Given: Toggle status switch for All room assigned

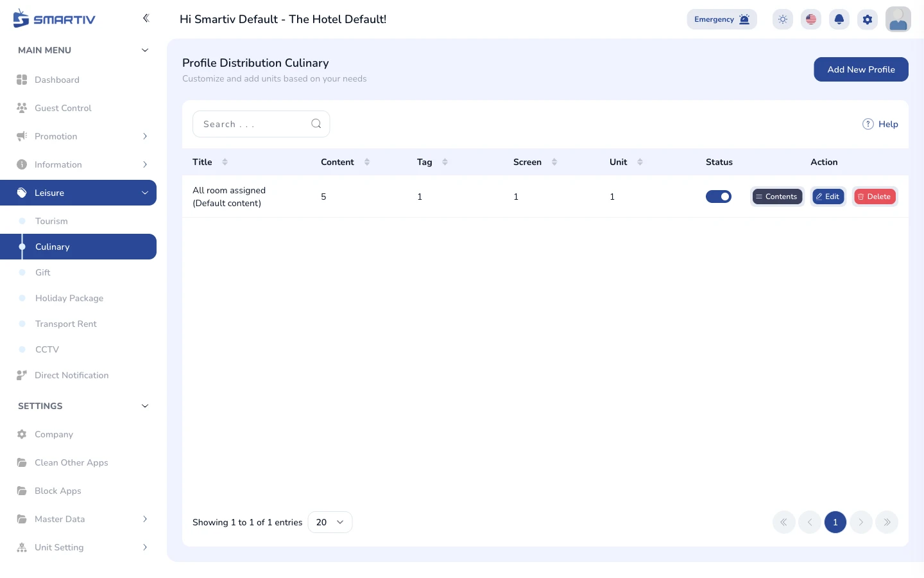Looking at the screenshot, I should coord(719,197).
